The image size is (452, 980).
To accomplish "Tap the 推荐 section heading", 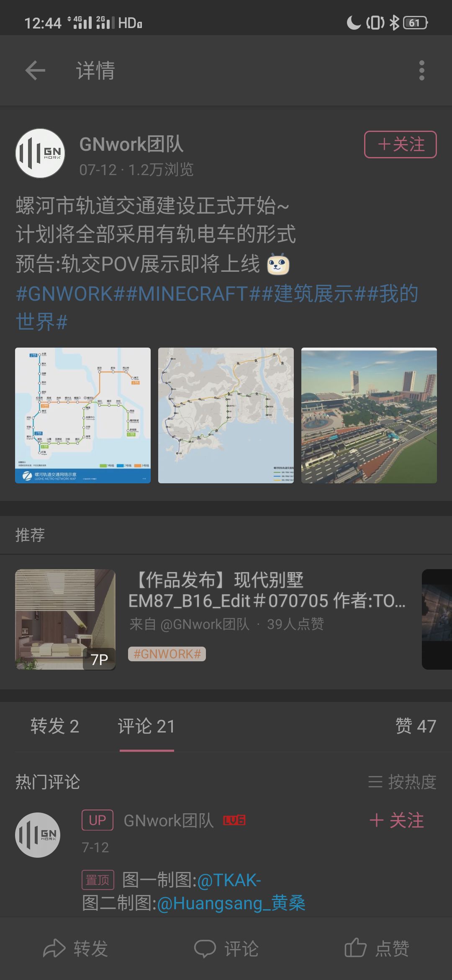I will [x=30, y=535].
